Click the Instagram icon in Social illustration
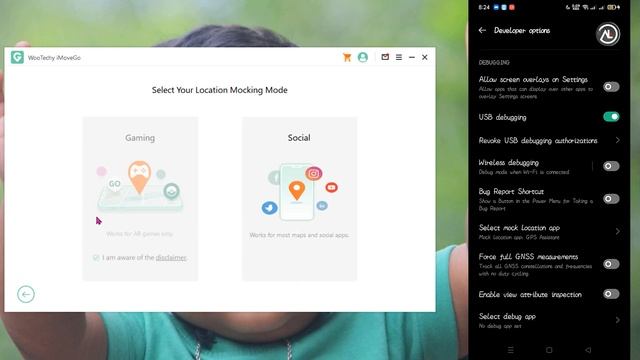 (313, 174)
